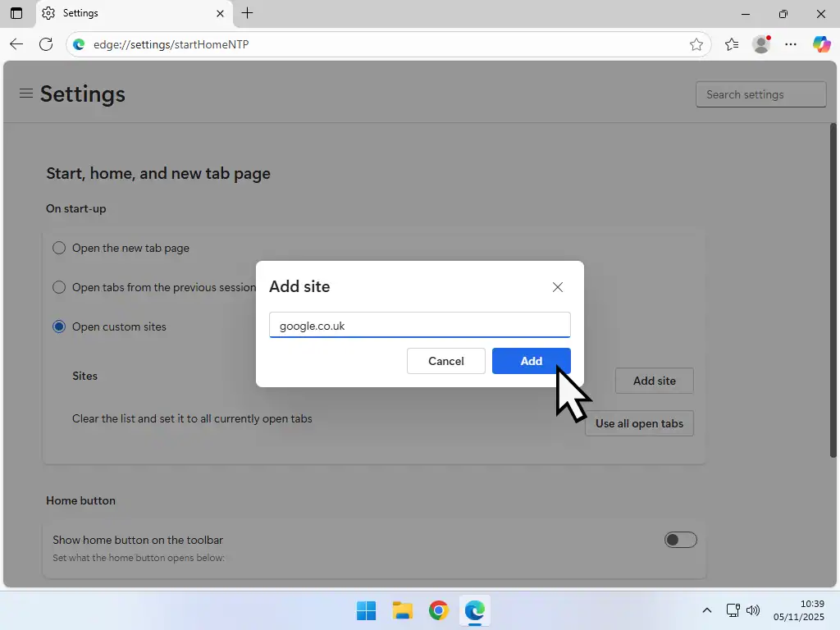
Task: Open a new browser tab
Action: (x=247, y=13)
